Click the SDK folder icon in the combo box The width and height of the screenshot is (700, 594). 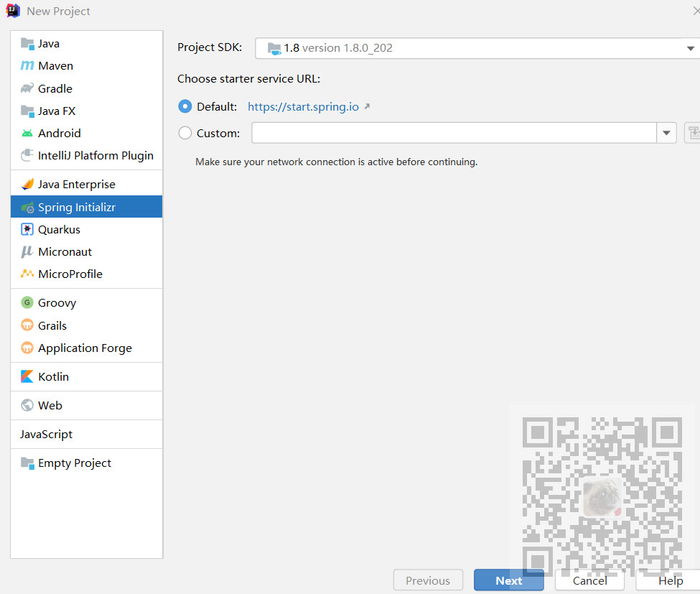coord(274,48)
